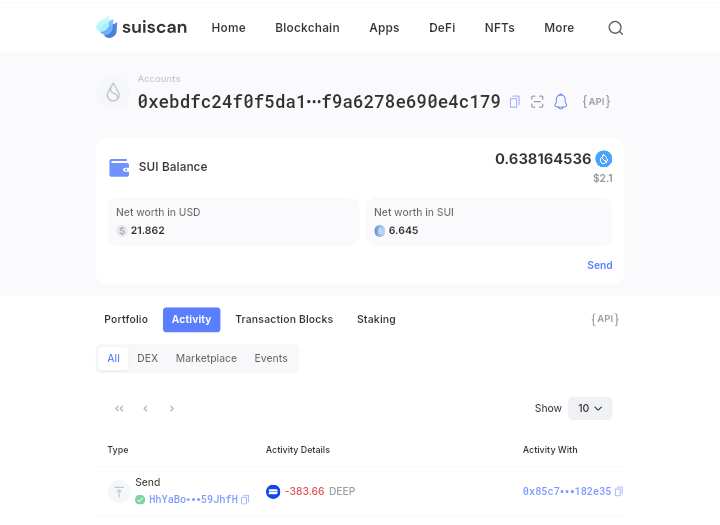
Task: Filter activity by Events
Action: pos(271,358)
